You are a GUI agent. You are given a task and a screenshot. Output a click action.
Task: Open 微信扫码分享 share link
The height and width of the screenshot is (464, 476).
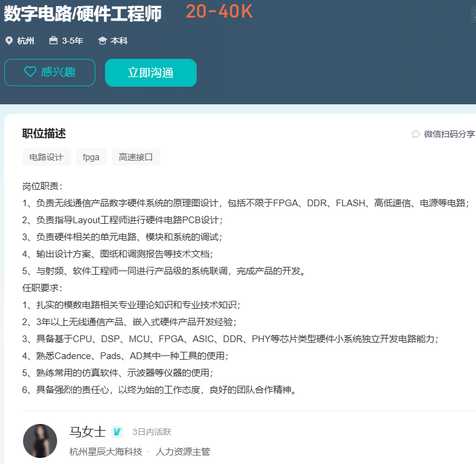pos(449,134)
